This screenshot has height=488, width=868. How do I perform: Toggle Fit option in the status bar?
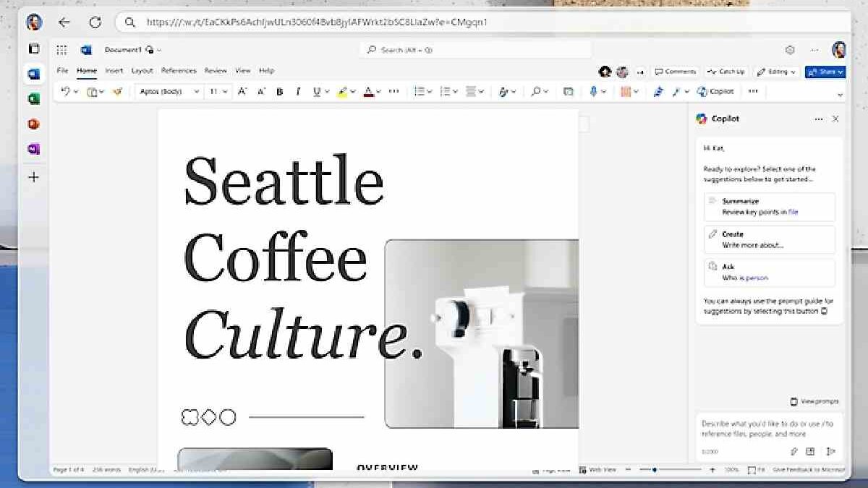(757, 470)
